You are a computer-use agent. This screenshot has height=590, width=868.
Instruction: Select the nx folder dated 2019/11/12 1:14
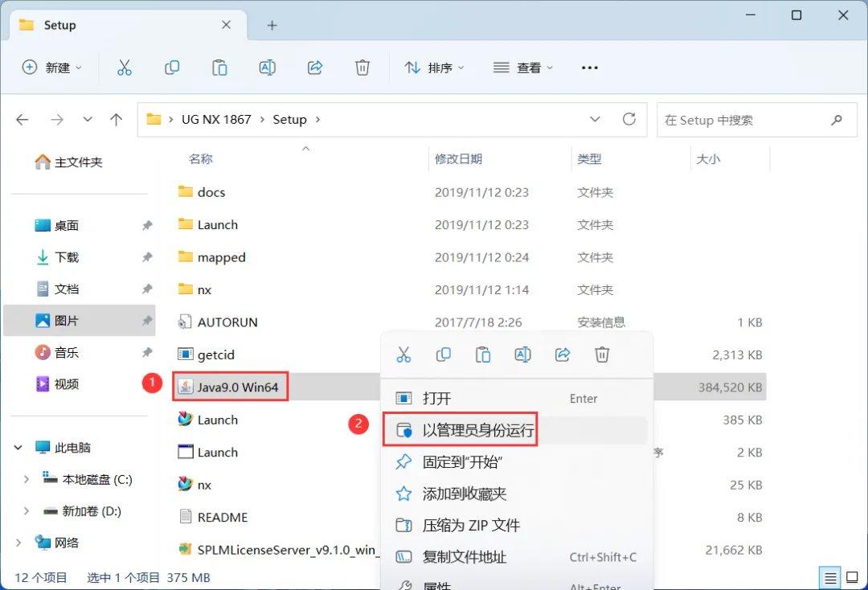tap(194, 290)
